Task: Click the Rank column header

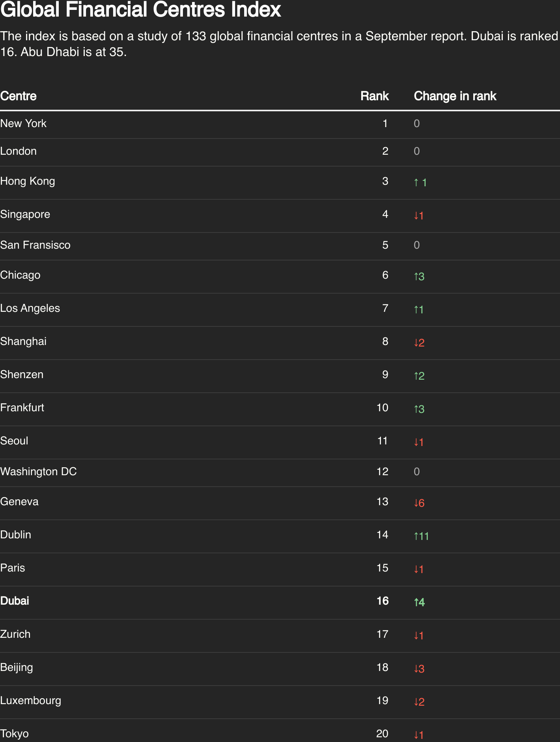Action: click(x=374, y=96)
